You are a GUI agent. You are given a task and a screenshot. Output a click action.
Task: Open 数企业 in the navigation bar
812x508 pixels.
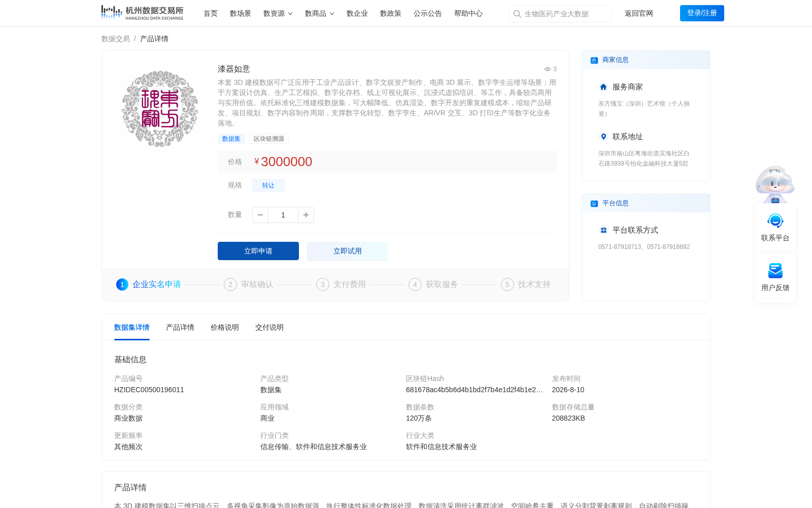pyautogui.click(x=357, y=14)
